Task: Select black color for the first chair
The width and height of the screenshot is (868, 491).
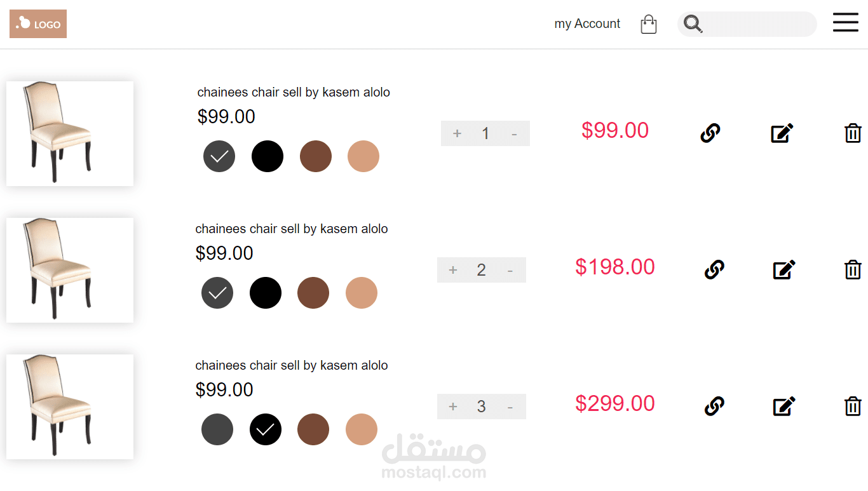Action: point(268,156)
